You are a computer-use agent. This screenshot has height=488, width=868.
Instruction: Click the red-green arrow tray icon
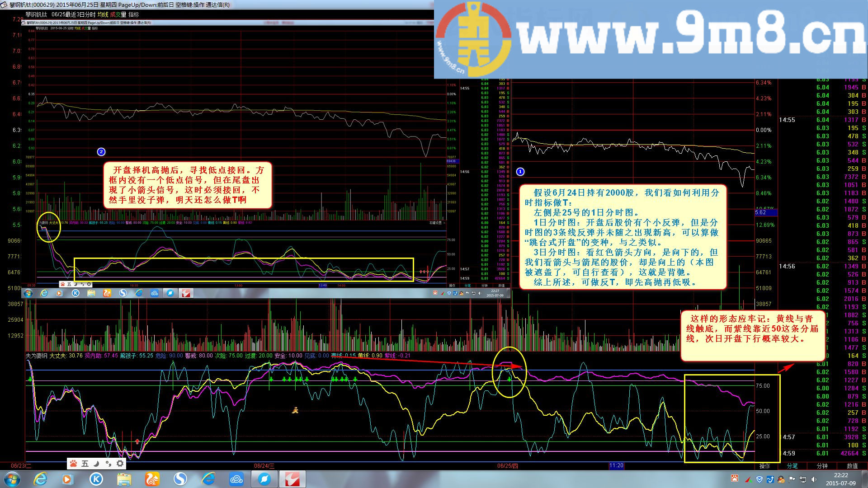(749, 479)
